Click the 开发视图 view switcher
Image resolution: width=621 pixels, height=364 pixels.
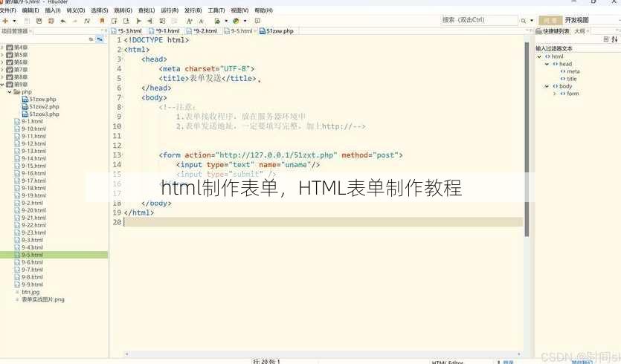576,20
